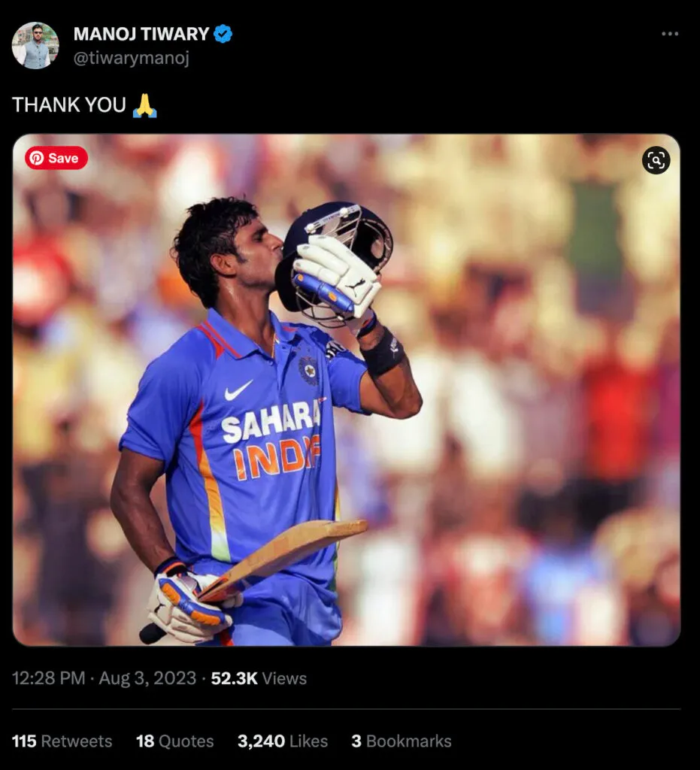Click the MANOJ TIWARY display name
Screen dimensions: 700x770
pyautogui.click(x=141, y=34)
